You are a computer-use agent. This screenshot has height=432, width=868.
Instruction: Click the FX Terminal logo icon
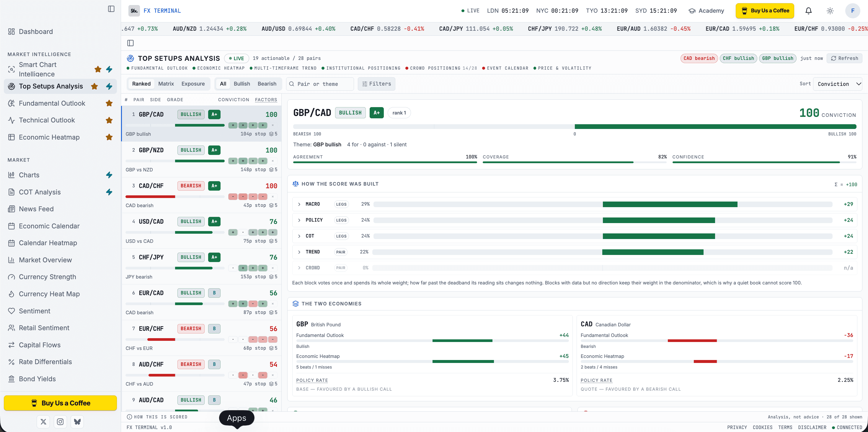(x=134, y=11)
